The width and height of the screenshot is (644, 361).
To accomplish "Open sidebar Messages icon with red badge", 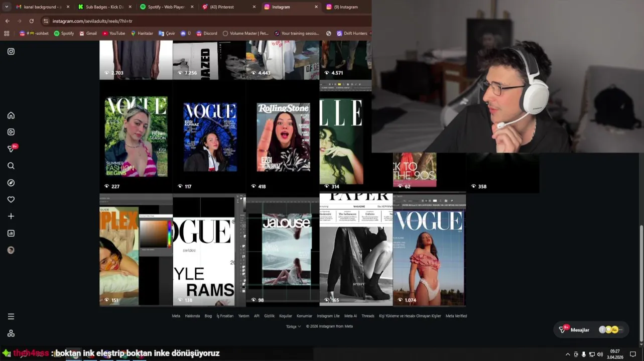I will [x=12, y=148].
